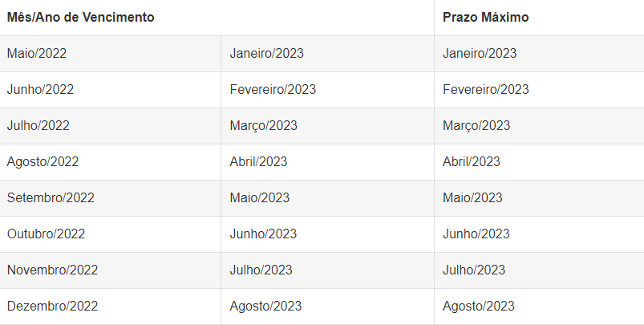
Task: Click Julho/2023 in the middle column
Action: coord(261,270)
